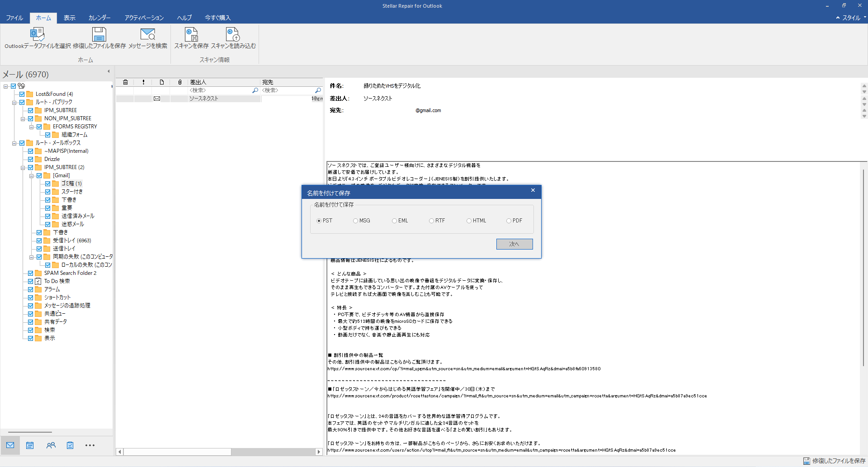Open contacts view using the people icon

pos(51,445)
